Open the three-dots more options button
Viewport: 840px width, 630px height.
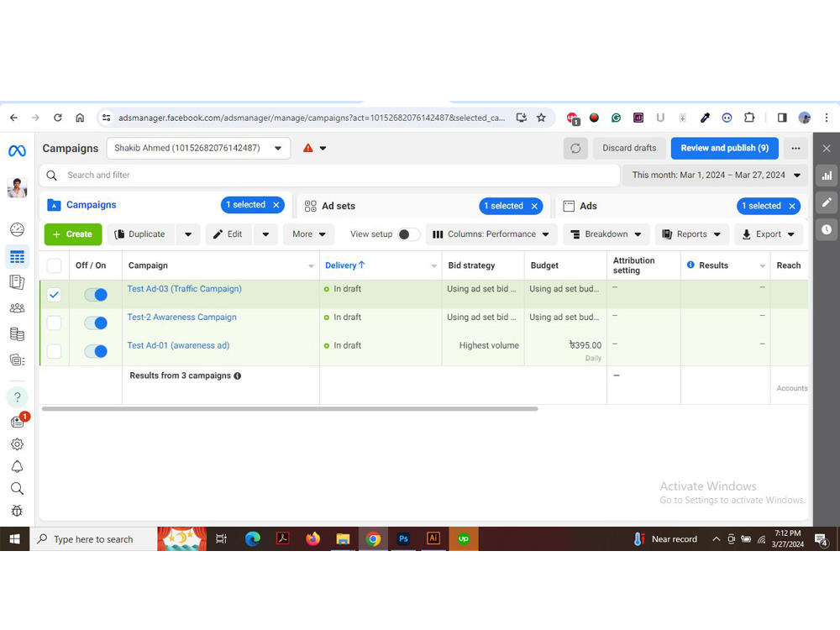795,149
